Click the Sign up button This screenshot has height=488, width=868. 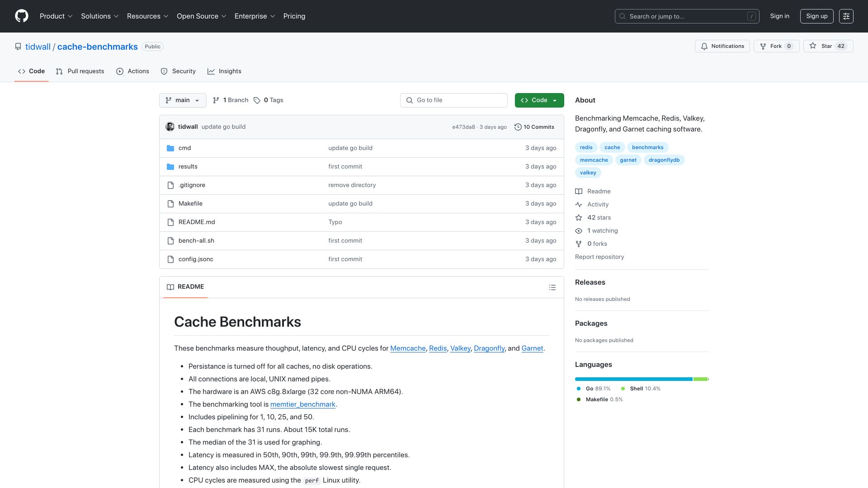tap(816, 16)
